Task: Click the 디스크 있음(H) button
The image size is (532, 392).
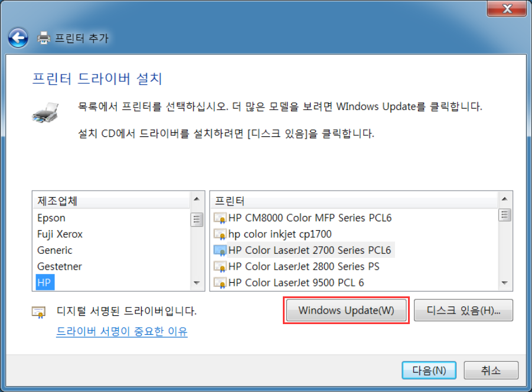Action: [x=463, y=311]
